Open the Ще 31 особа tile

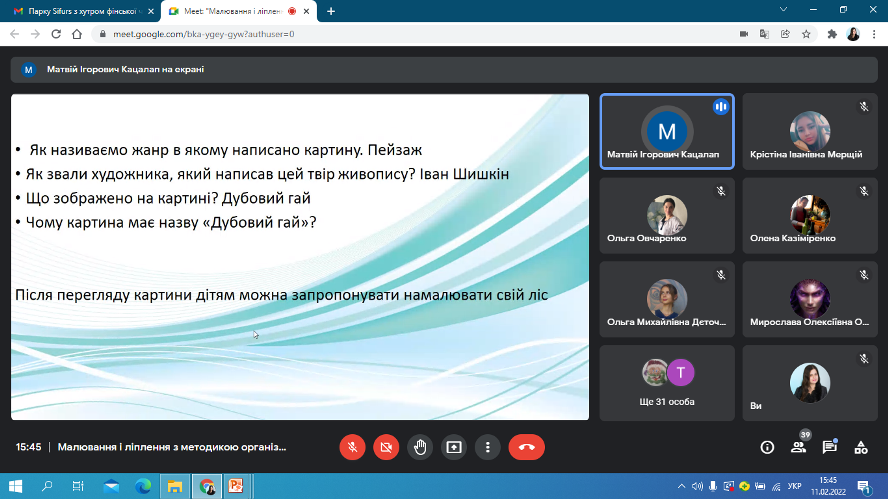tap(667, 383)
